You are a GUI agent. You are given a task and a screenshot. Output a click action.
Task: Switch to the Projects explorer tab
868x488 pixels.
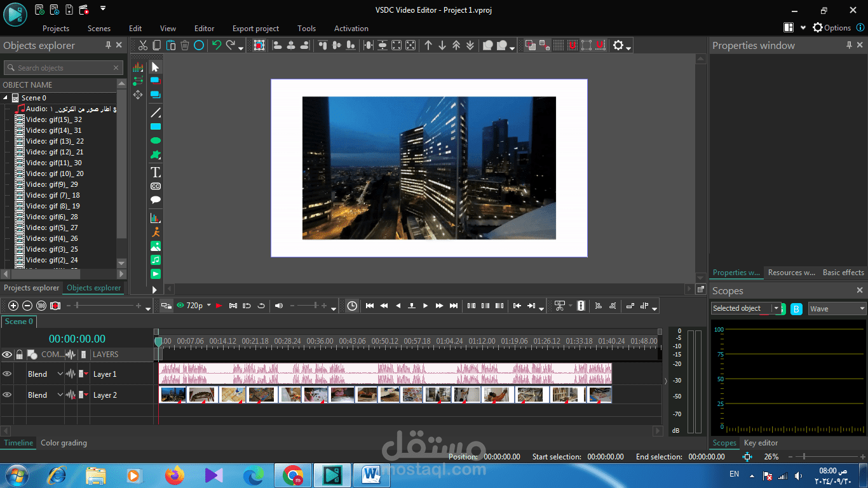[31, 288]
